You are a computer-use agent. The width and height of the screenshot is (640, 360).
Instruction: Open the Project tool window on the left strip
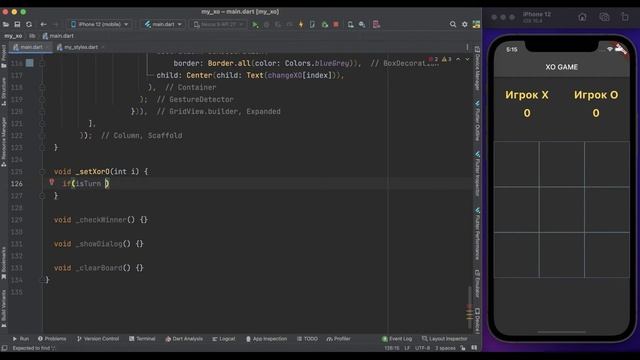pyautogui.click(x=4, y=56)
